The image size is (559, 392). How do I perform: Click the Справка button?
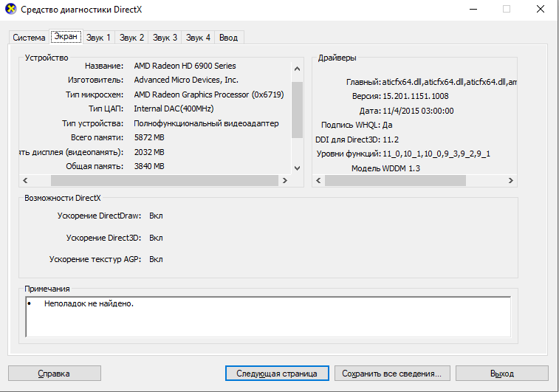coord(54,374)
